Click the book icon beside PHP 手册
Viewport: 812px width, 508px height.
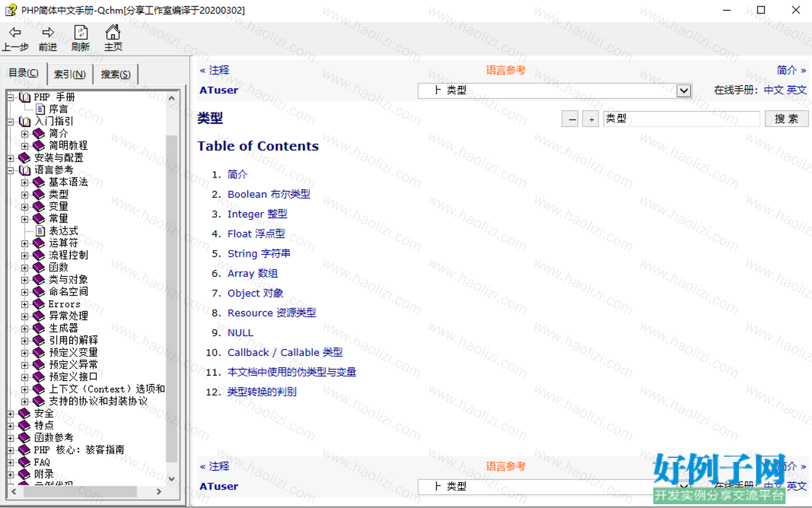click(25, 97)
